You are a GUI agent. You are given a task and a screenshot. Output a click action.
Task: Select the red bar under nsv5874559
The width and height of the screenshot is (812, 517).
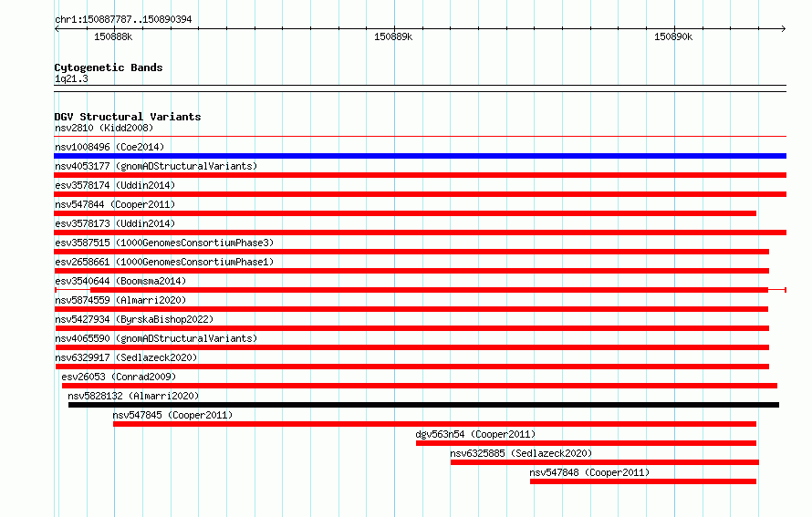(411, 309)
